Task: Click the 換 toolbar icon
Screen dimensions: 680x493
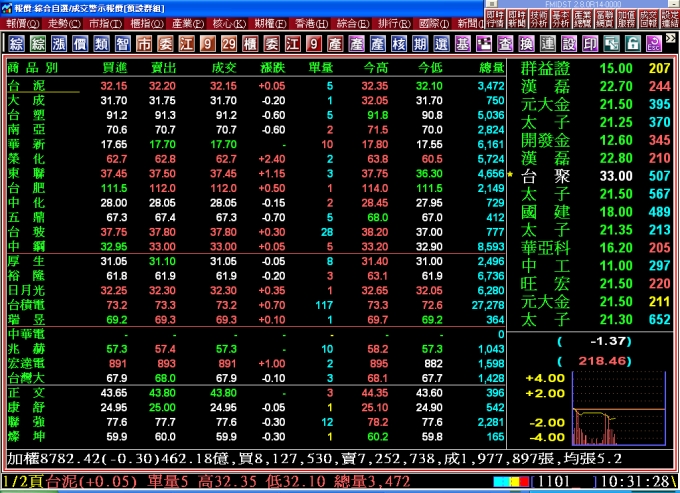Action: [x=526, y=43]
